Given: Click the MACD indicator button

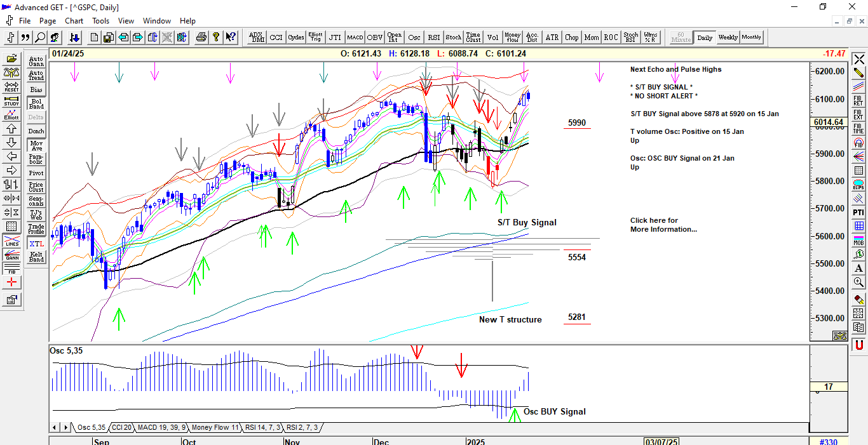Looking at the screenshot, I should tap(355, 37).
